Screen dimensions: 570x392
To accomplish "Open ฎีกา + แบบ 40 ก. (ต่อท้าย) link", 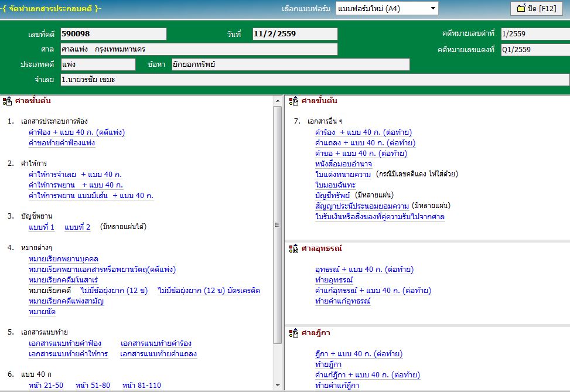I will pyautogui.click(x=359, y=354).
